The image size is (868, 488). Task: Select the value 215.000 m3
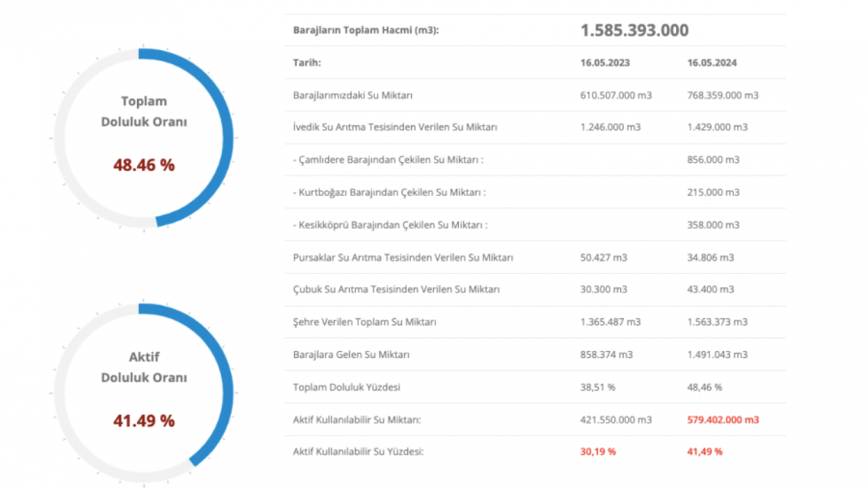pyautogui.click(x=714, y=193)
